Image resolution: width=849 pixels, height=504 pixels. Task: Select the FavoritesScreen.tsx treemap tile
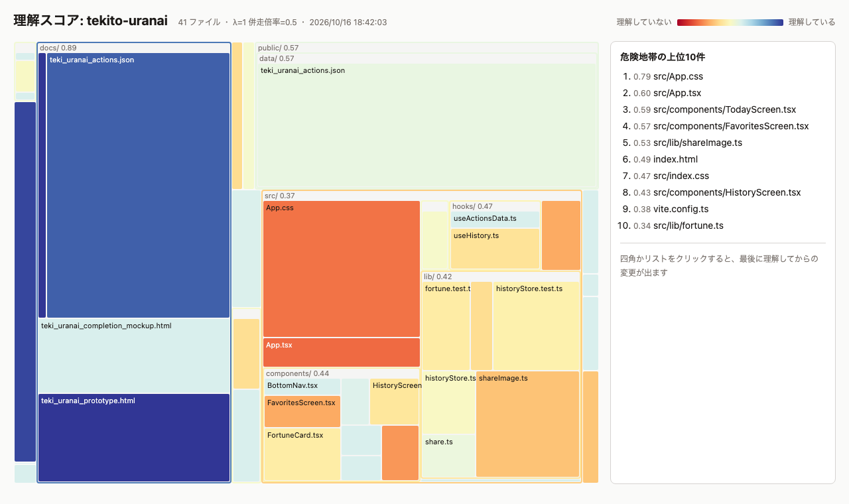point(302,411)
